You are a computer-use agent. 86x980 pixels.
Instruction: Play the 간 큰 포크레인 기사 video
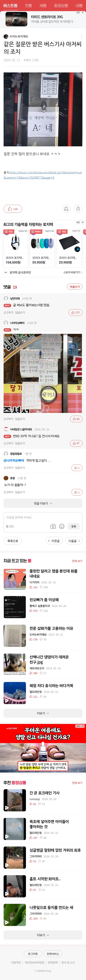point(15,800)
